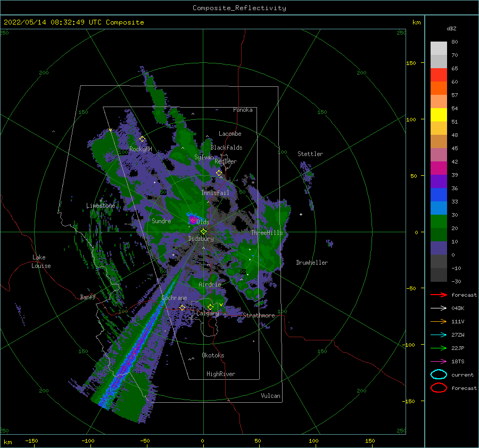Viewport: 479px width, 448px height.
Task: Pick the magenta swatch between 42 and 39 dBZ
Action: click(439, 168)
